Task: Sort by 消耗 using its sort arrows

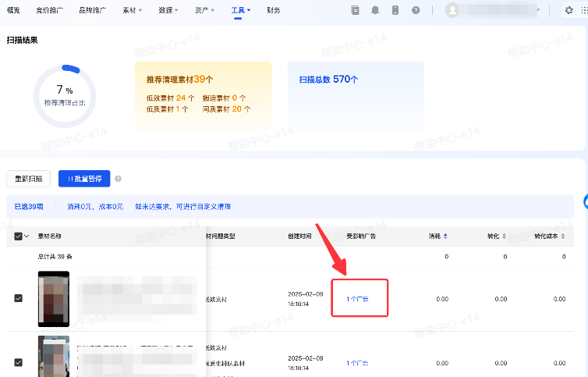Action: coord(445,237)
